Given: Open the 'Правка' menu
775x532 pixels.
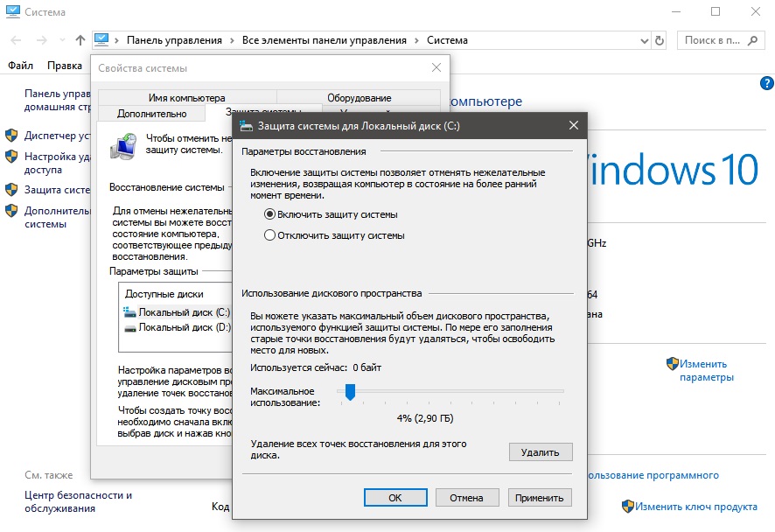Looking at the screenshot, I should [x=65, y=66].
